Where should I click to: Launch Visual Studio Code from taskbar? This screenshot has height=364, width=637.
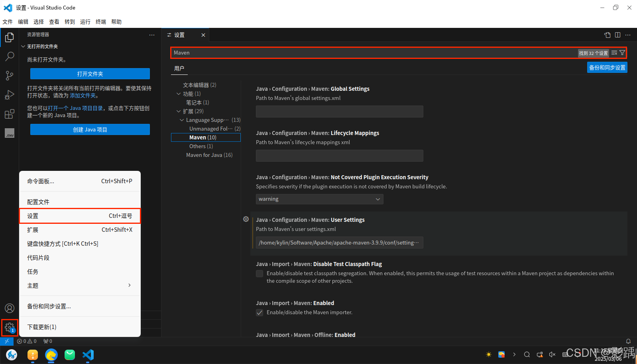click(88, 354)
